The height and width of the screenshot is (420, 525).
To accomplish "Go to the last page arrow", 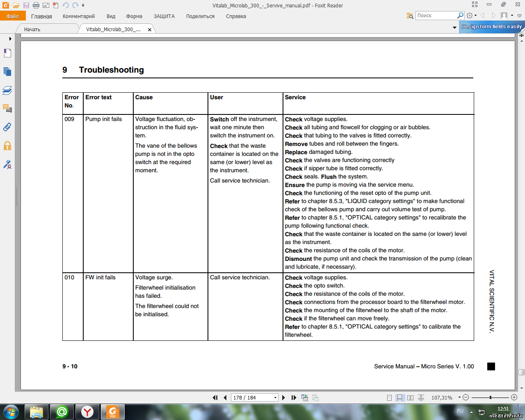I will [294, 397].
